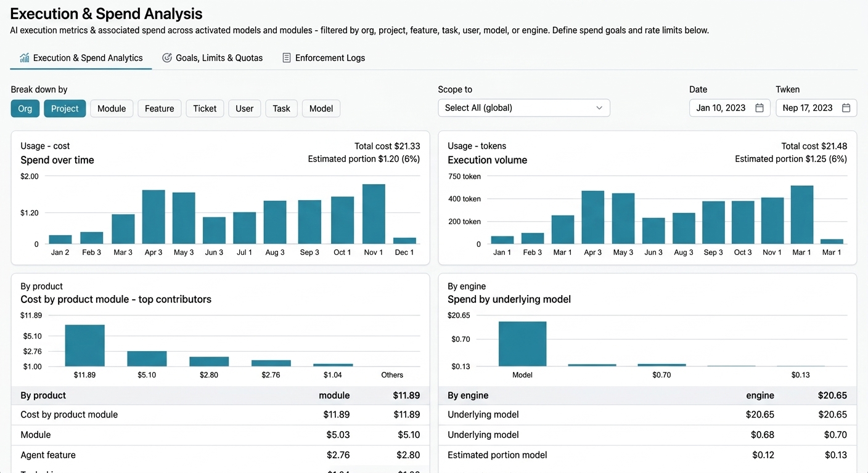The height and width of the screenshot is (473, 868).
Task: Open the calendar icon in the Jan 10, 2023 field
Action: [759, 108]
